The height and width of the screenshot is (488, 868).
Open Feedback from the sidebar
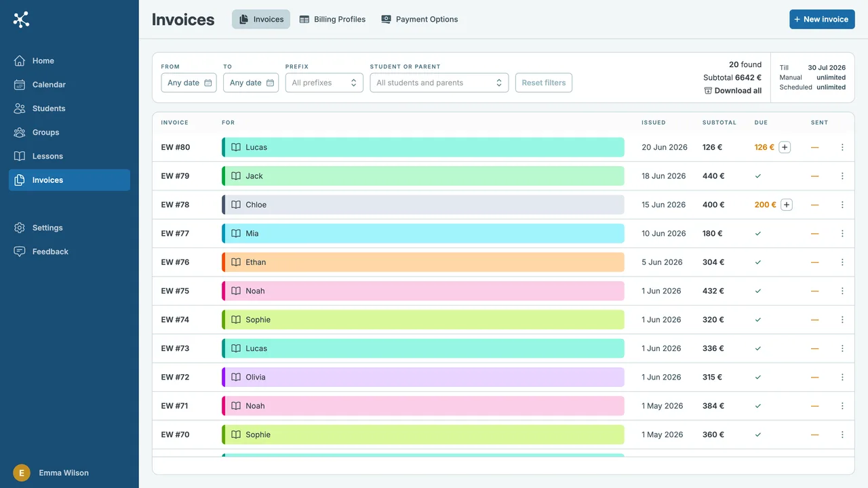pos(69,251)
